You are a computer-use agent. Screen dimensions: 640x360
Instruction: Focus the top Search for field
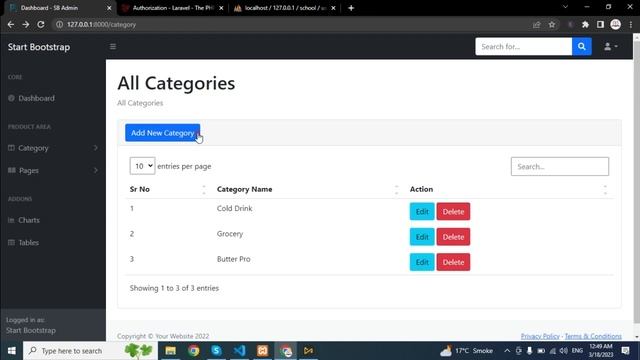pos(524,47)
